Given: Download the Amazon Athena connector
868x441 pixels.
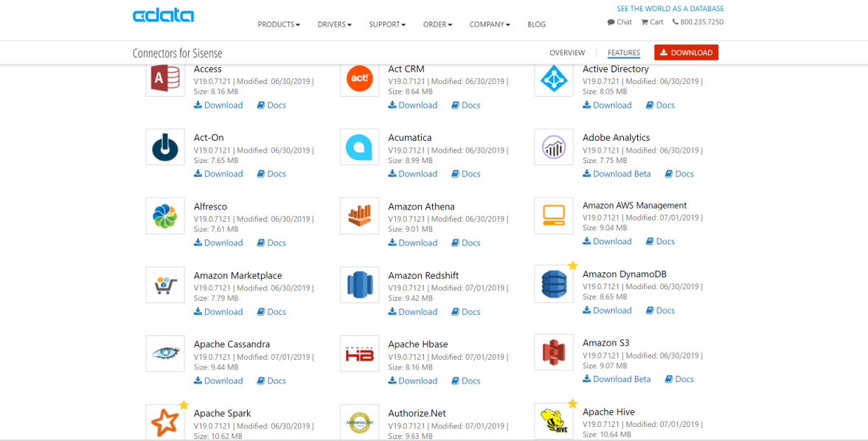Looking at the screenshot, I should tap(412, 243).
